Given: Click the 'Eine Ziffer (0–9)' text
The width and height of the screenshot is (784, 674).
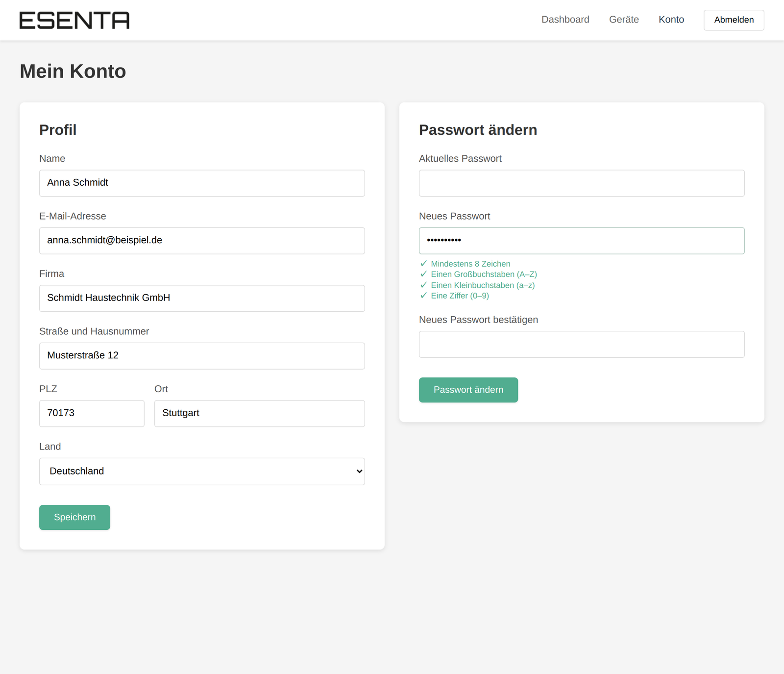Looking at the screenshot, I should [460, 296].
